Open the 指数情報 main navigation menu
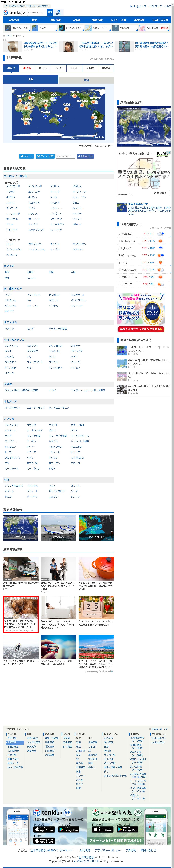 97,20
